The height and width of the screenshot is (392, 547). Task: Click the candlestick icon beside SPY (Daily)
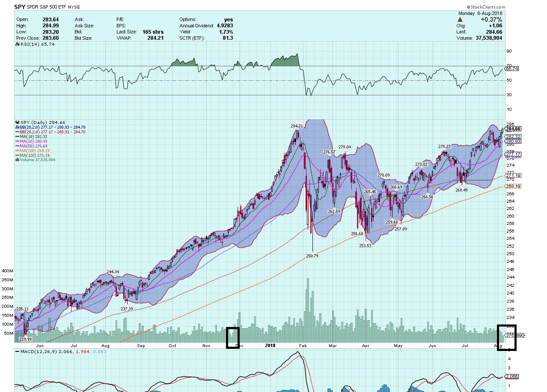coord(17,122)
